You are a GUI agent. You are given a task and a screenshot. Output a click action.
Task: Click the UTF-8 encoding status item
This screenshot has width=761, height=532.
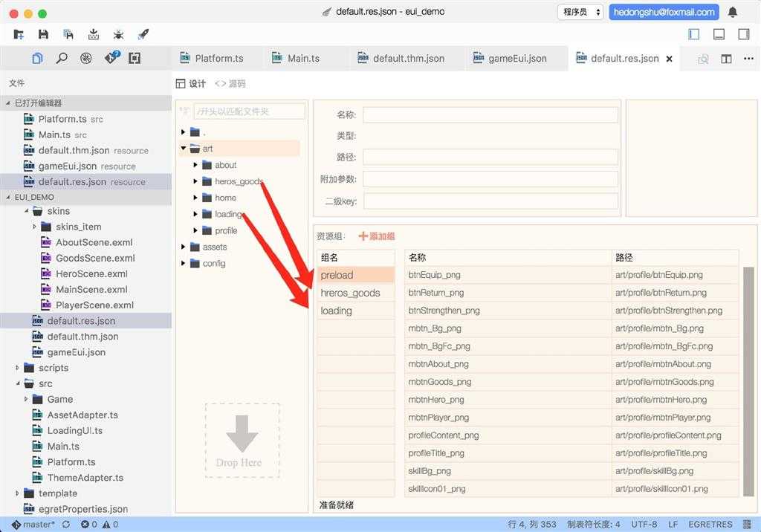click(644, 525)
